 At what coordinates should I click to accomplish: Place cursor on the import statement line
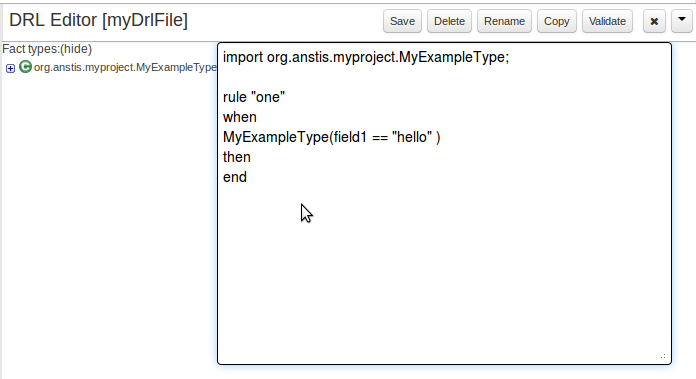(366, 57)
